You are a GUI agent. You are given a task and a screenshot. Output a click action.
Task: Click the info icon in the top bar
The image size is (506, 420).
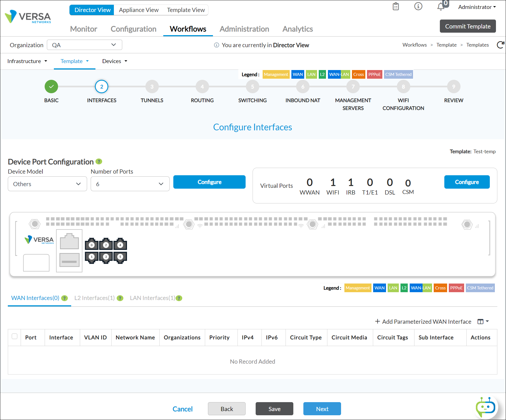[x=418, y=6]
